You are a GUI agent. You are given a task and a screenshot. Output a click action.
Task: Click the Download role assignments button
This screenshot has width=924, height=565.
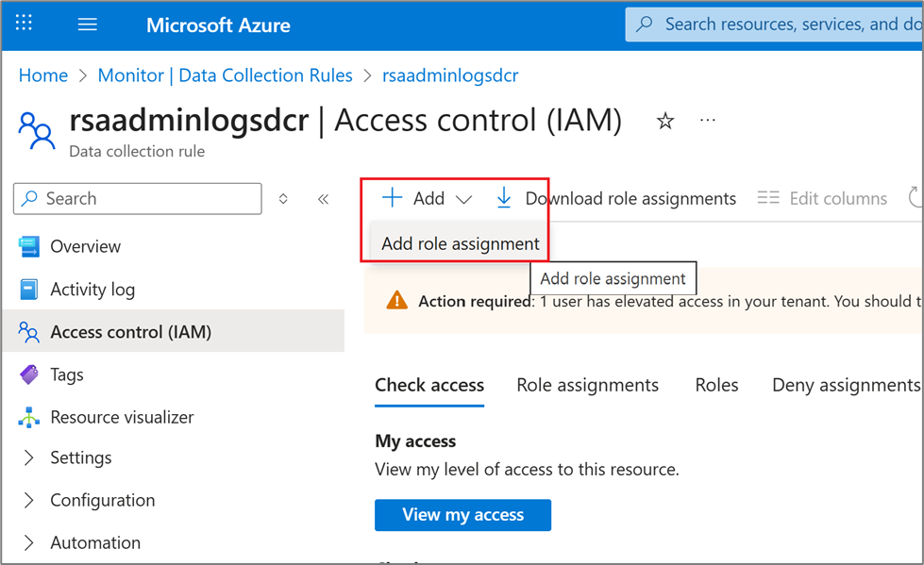coord(615,198)
